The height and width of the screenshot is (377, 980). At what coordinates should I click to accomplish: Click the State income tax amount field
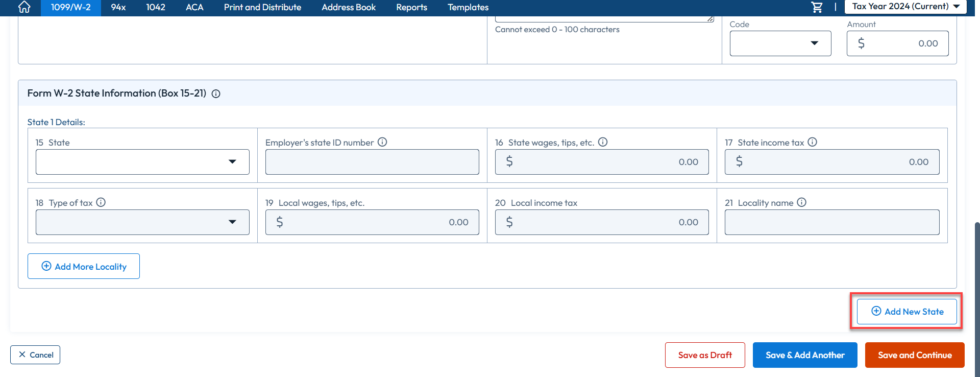[x=832, y=162]
